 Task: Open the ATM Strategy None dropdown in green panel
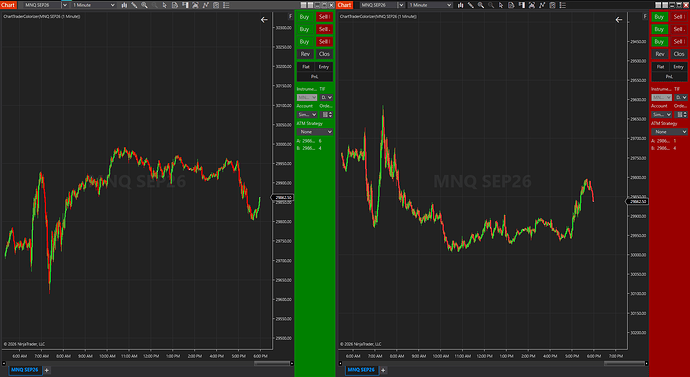pos(315,132)
